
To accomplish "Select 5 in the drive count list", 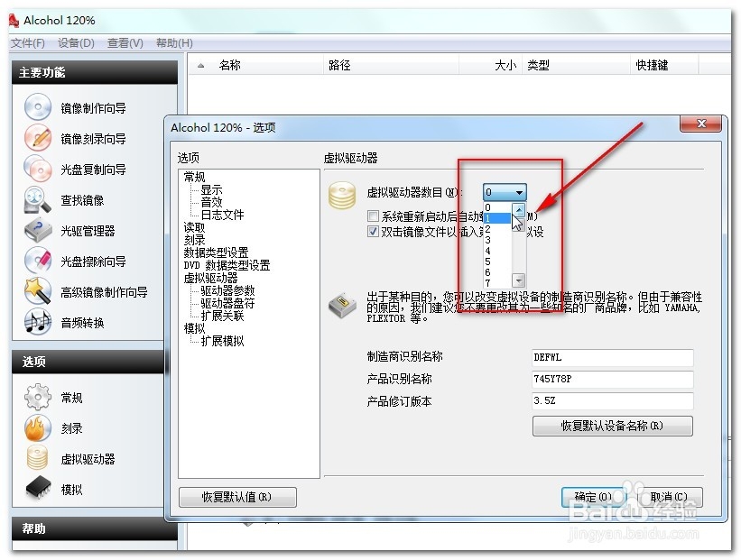I will click(x=497, y=262).
